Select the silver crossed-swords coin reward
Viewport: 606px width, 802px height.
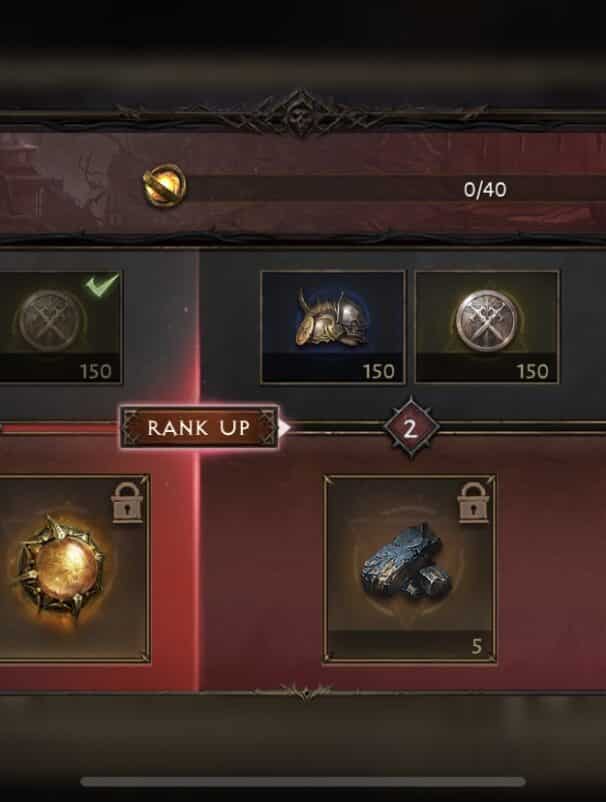(487, 327)
